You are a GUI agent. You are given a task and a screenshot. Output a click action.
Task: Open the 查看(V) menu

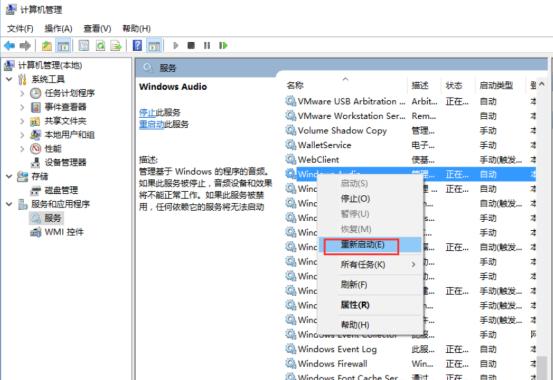pyautogui.click(x=97, y=29)
